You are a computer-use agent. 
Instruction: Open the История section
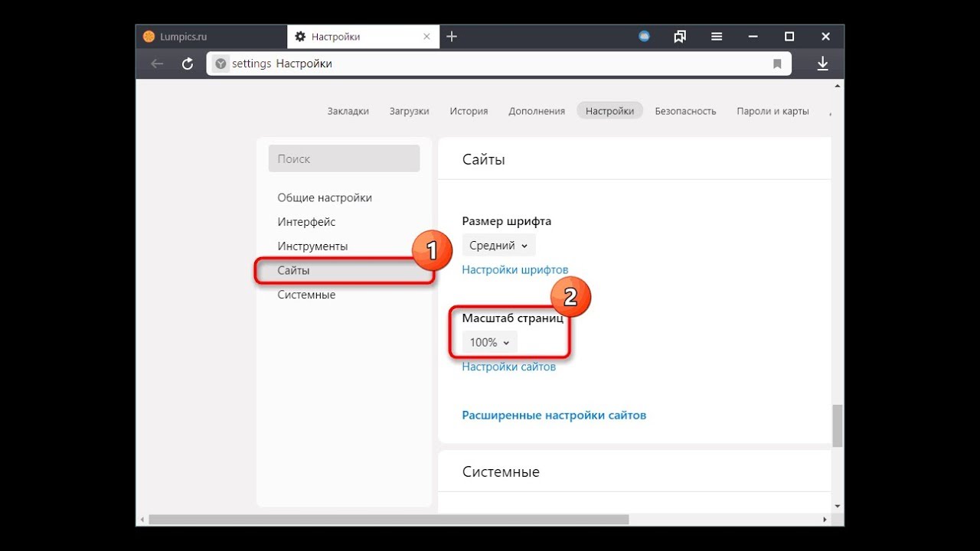(x=469, y=111)
